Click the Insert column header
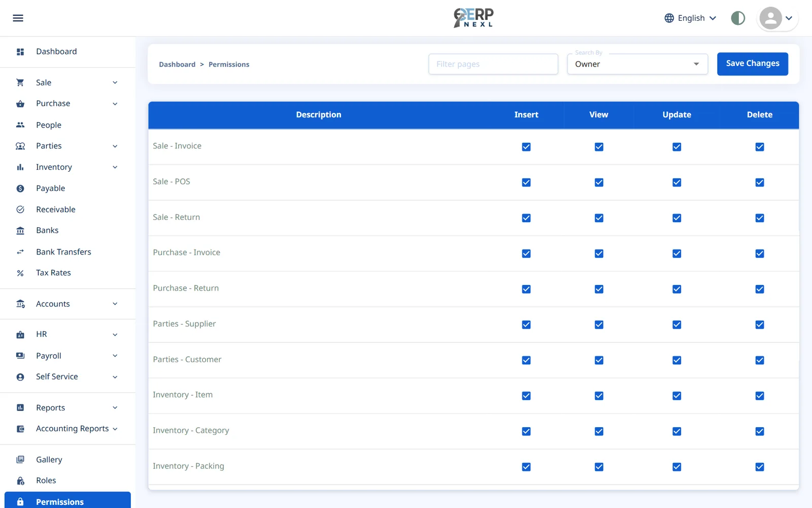 pyautogui.click(x=526, y=115)
